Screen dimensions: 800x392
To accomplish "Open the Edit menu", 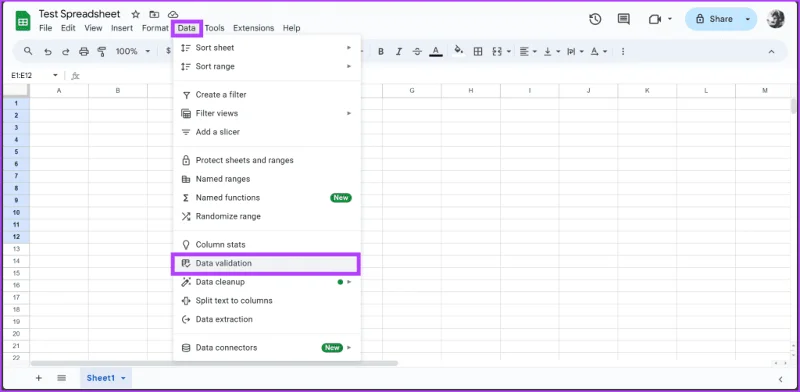I will (68, 28).
